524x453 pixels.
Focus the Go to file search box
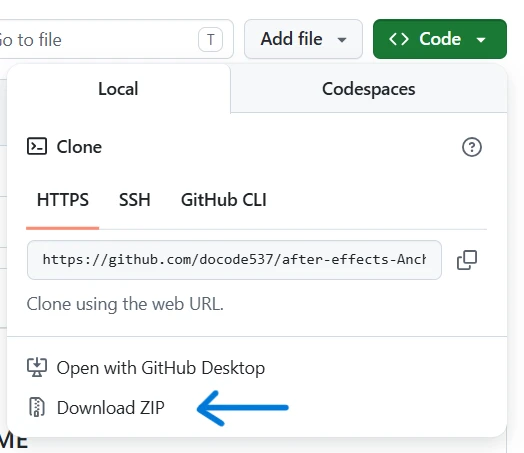(114, 39)
